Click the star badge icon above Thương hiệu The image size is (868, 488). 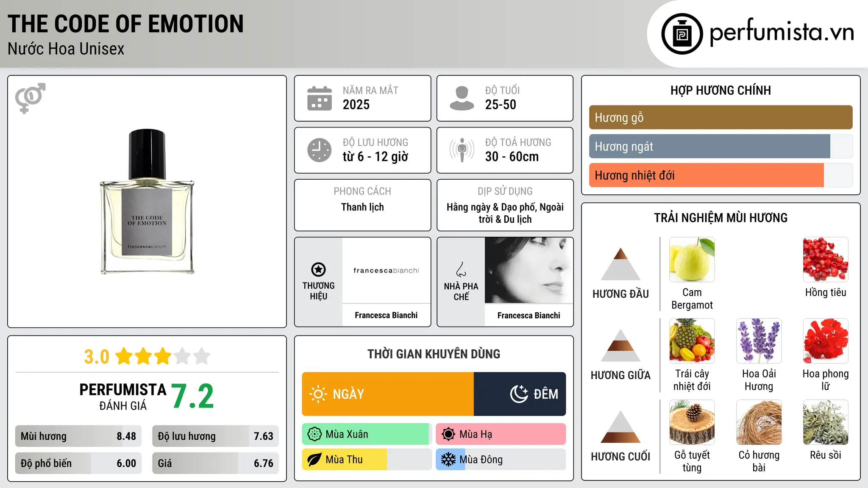pyautogui.click(x=319, y=269)
